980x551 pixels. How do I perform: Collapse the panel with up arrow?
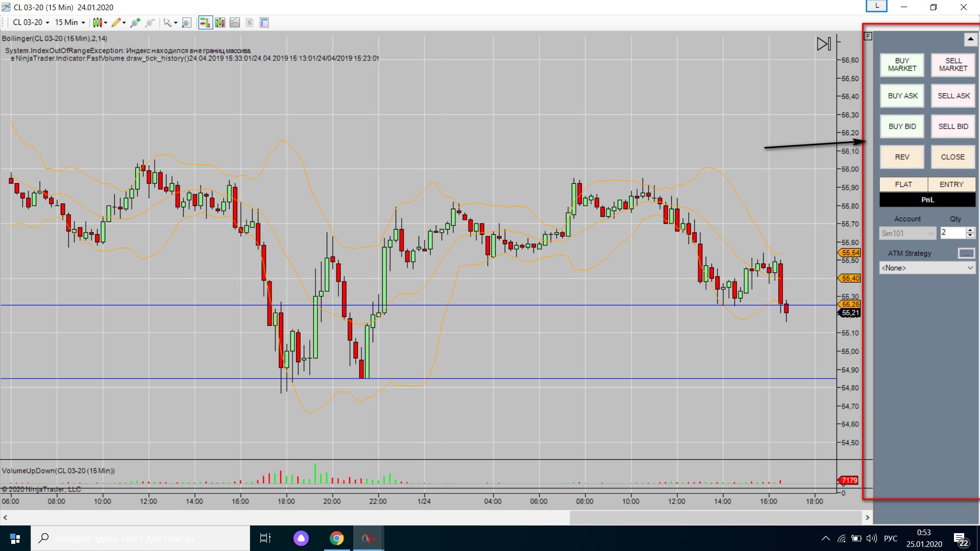tap(970, 39)
